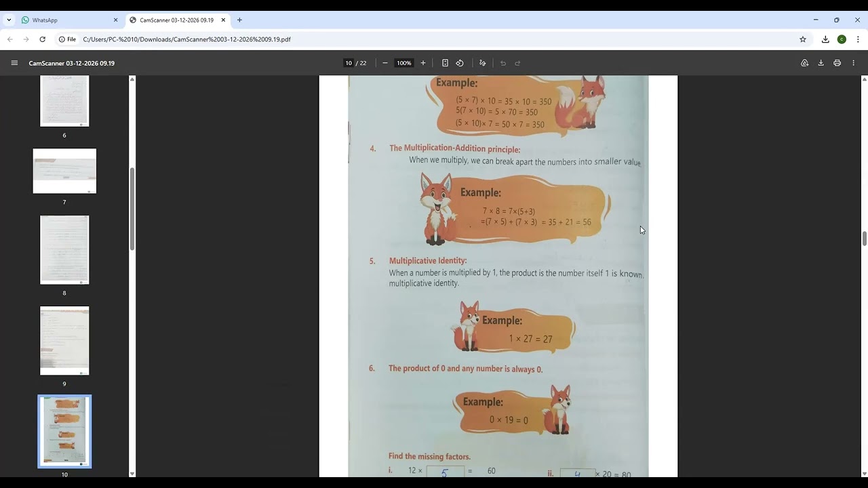Click the Fit to page icon

pyautogui.click(x=445, y=63)
